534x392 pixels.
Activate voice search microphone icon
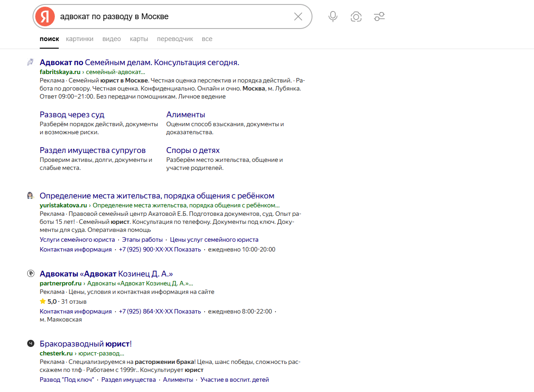click(333, 17)
